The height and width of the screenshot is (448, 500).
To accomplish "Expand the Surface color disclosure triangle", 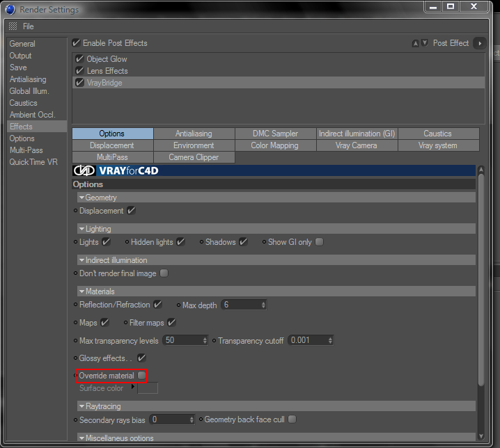I will (x=133, y=387).
